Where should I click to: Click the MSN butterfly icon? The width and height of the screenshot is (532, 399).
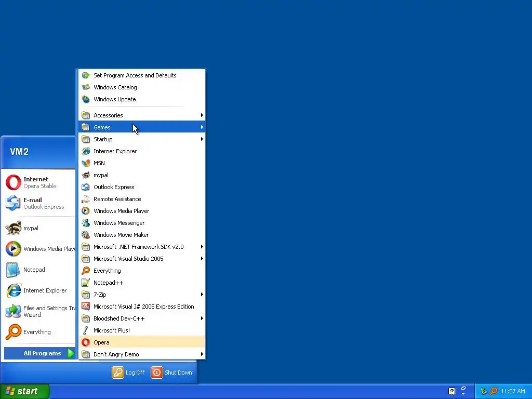pos(86,163)
